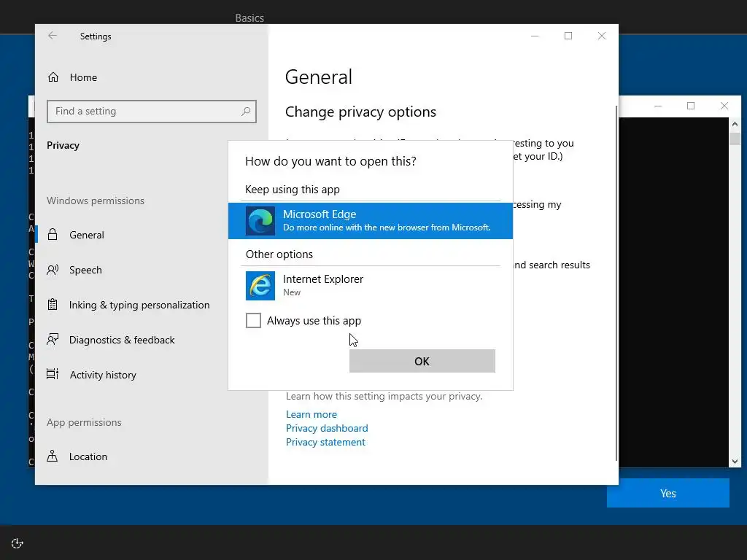Open the Learn more link

tap(311, 414)
